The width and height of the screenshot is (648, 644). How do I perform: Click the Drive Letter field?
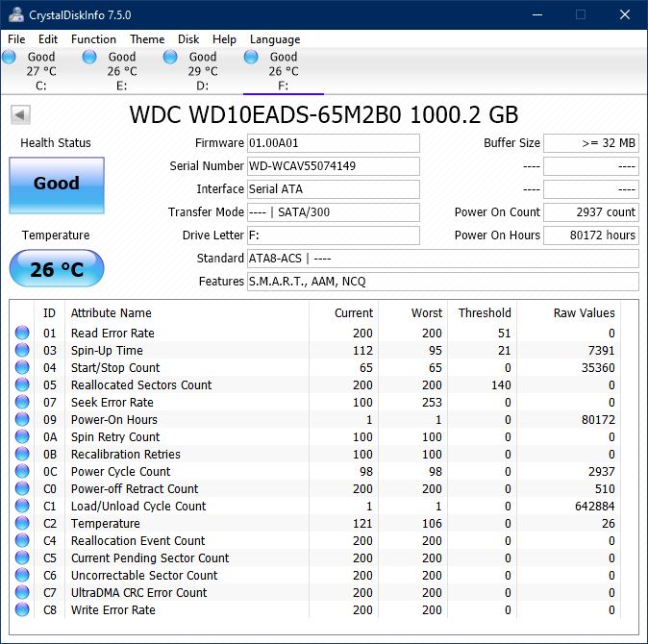click(x=333, y=235)
